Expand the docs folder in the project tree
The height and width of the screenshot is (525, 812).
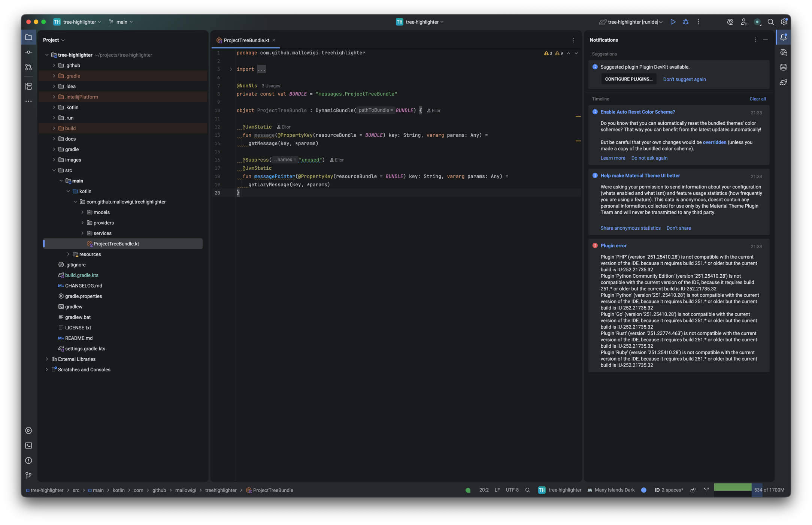point(55,139)
